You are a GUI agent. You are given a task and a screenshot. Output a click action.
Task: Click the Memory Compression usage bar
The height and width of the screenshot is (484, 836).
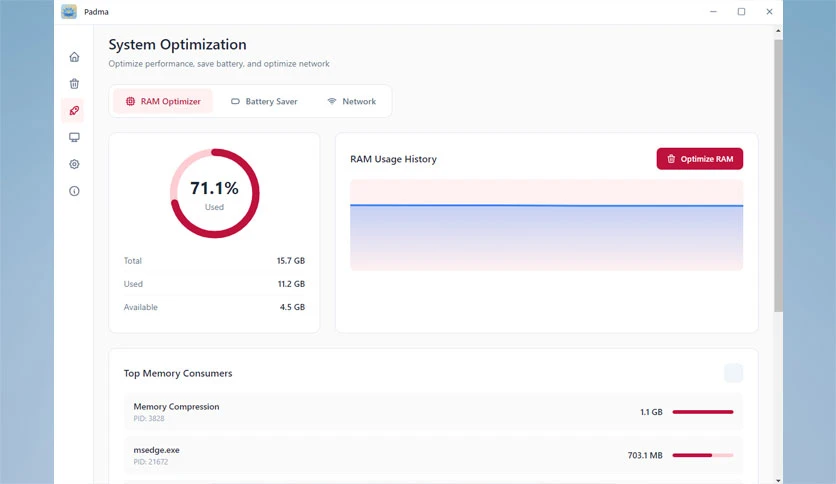point(703,412)
